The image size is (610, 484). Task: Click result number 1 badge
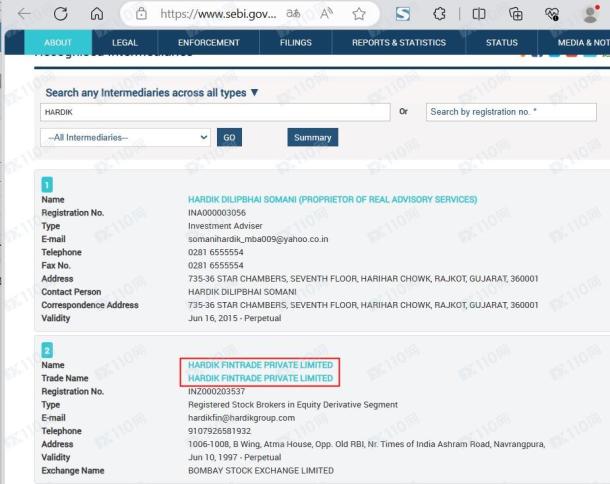(47, 185)
